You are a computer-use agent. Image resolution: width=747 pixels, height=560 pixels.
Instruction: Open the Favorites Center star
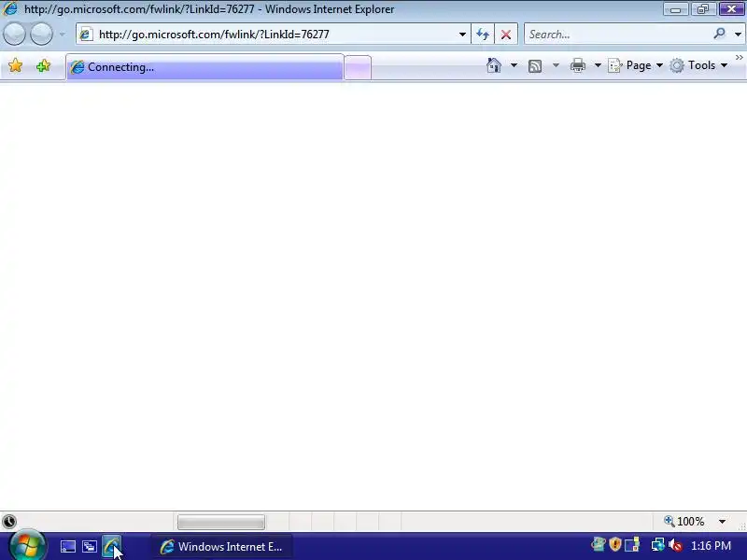point(15,65)
